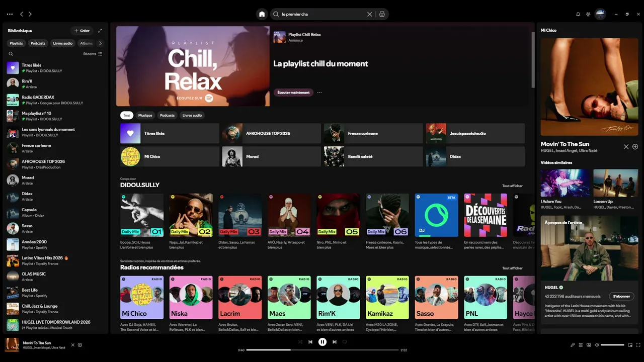Open Radio BADERDAX in the library
Screen dimensions: 644x362
(55, 100)
